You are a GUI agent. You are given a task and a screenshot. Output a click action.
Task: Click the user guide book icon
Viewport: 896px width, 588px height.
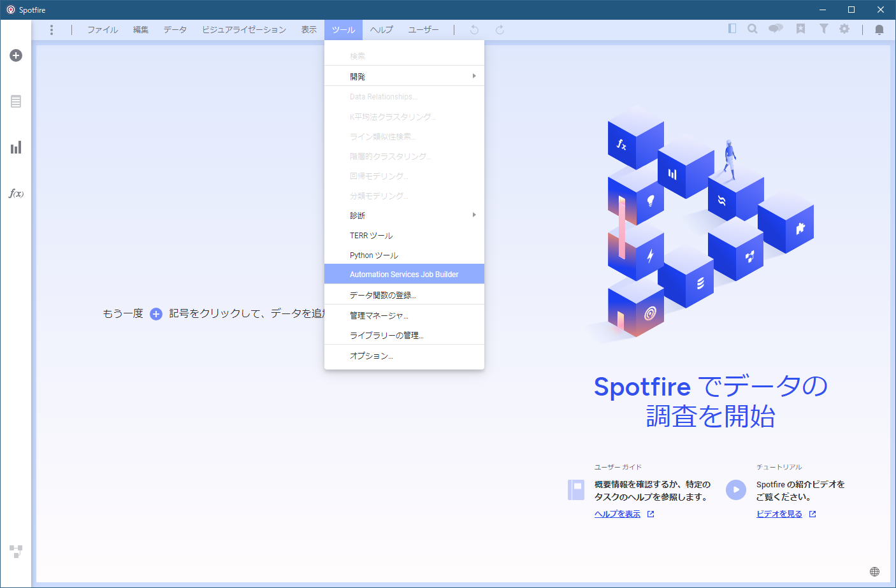coord(576,490)
